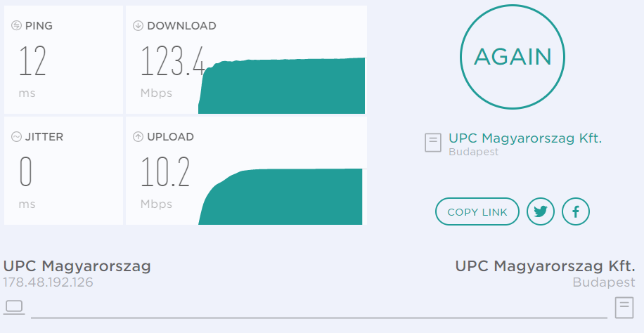Click the jitter wave icon

click(x=16, y=137)
